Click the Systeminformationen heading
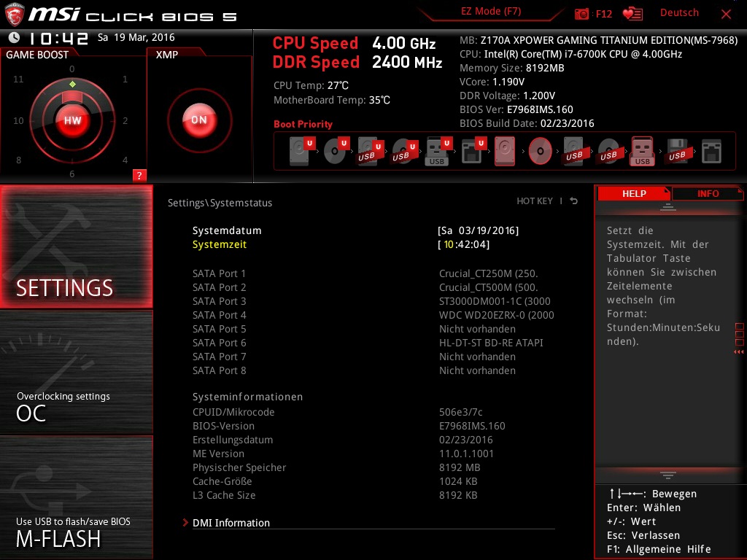Screen dimensions: 747x560 tap(247, 397)
